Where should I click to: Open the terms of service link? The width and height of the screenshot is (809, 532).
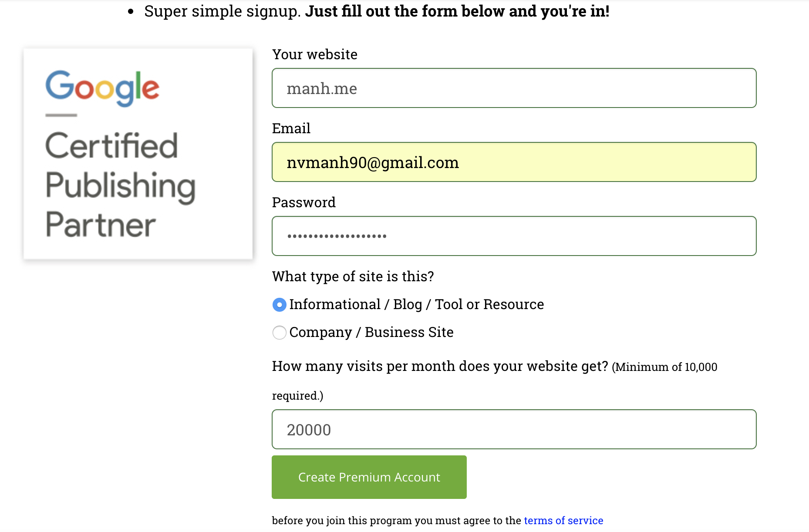click(563, 521)
